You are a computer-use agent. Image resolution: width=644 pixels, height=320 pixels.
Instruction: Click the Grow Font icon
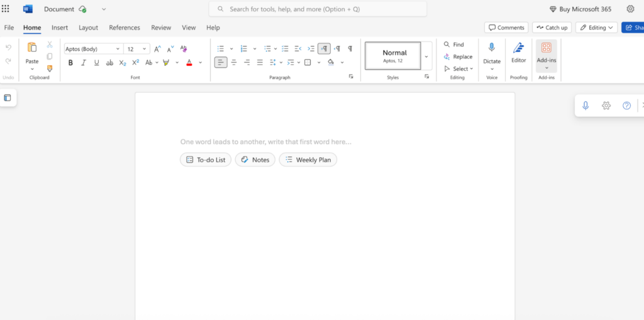[158, 49]
